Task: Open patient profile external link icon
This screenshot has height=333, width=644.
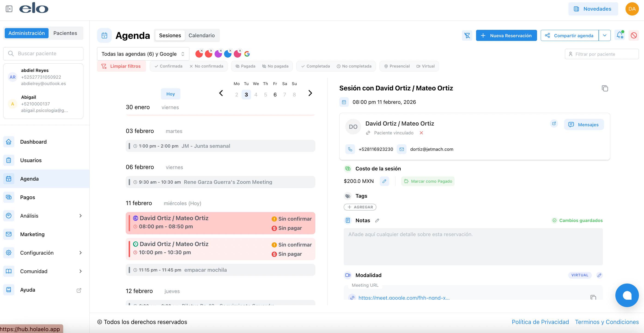Action: tap(554, 123)
